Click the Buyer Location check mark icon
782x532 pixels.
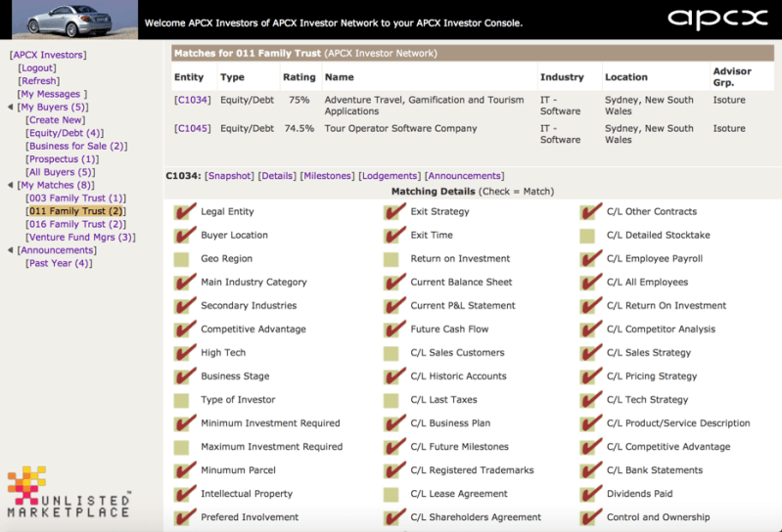pyautogui.click(x=185, y=235)
